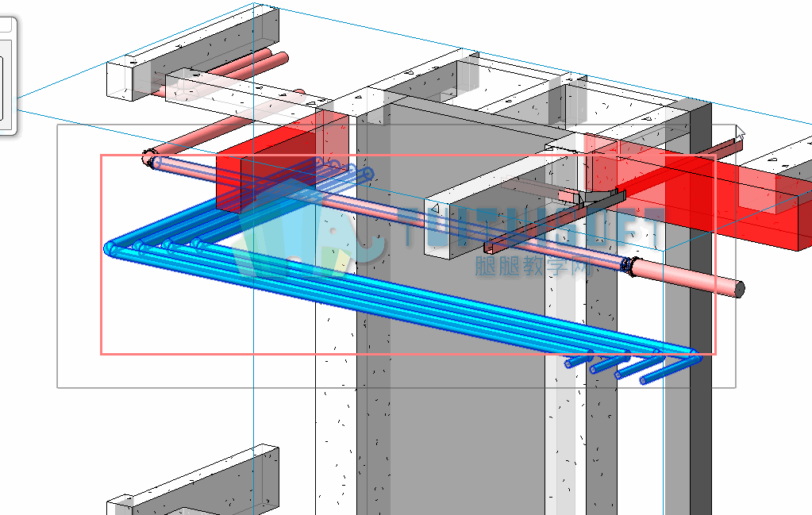Select the concrete beam in the bottom-left corner

pyautogui.click(x=194, y=480)
